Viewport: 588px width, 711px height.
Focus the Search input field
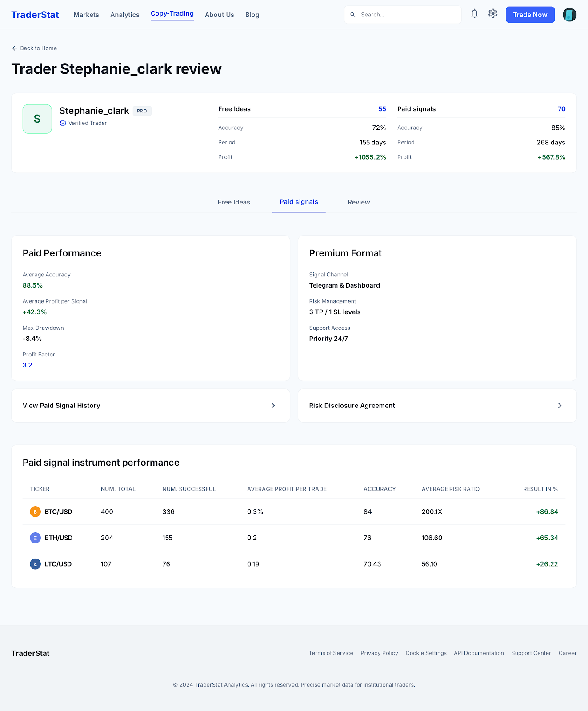click(x=403, y=15)
